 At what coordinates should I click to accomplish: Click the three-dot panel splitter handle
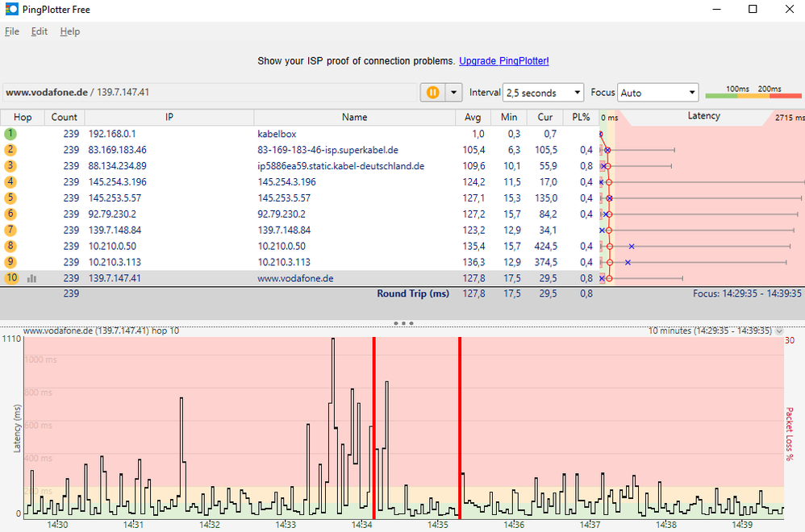403,323
